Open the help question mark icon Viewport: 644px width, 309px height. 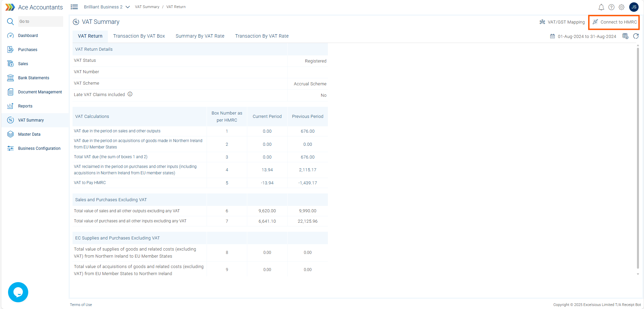tap(611, 7)
